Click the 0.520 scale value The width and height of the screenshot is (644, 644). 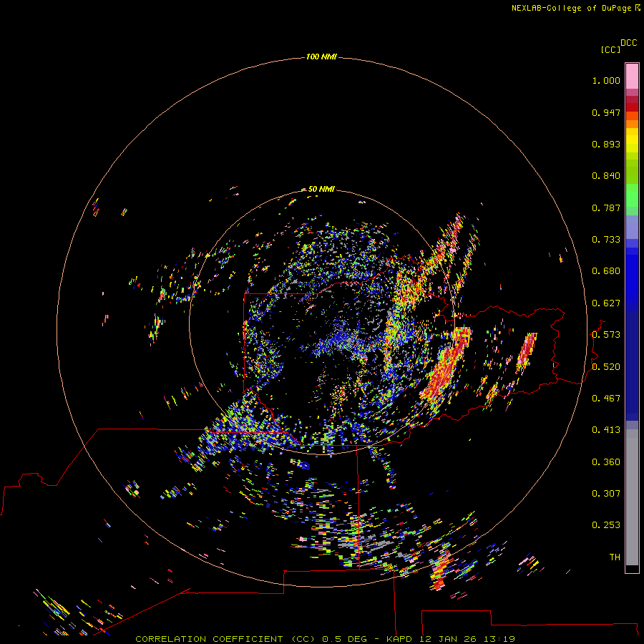pos(606,367)
